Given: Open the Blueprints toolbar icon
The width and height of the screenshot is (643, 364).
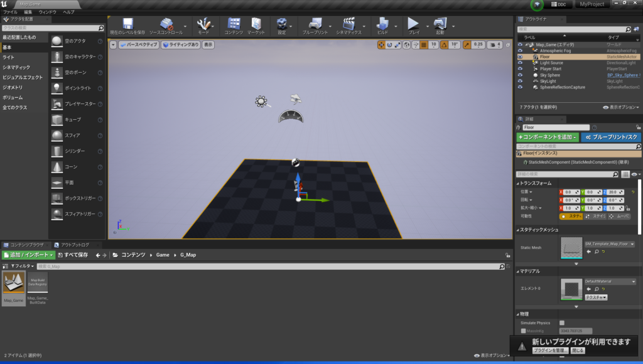Looking at the screenshot, I should tap(315, 25).
